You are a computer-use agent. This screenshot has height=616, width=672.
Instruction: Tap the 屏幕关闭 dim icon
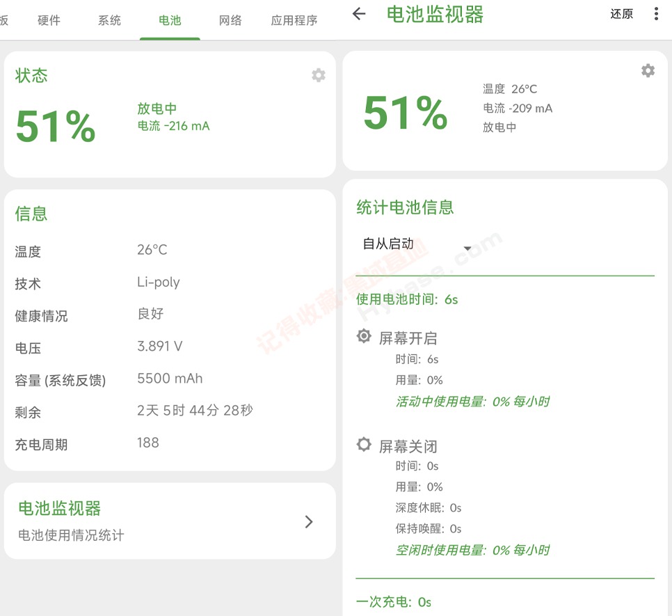click(x=364, y=444)
